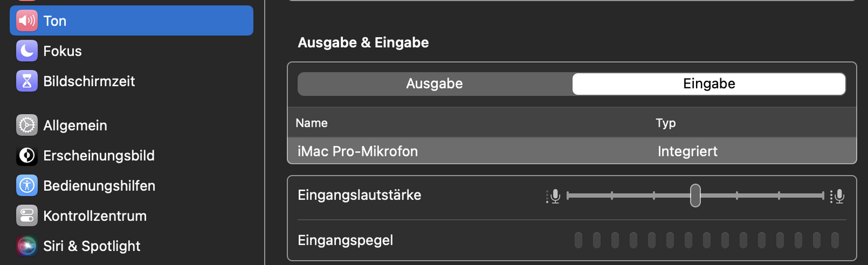Click the Erscheinungsbild icon
The height and width of the screenshot is (265, 868).
coord(27,156)
